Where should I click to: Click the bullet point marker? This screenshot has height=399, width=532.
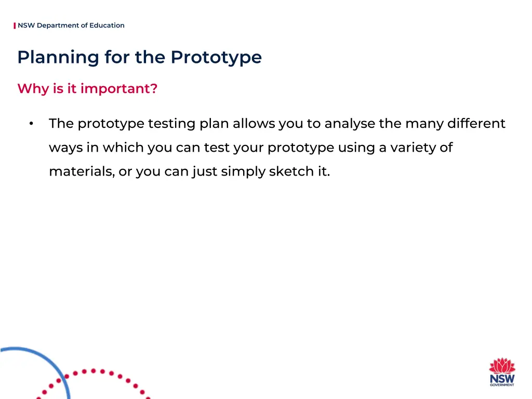click(x=31, y=124)
